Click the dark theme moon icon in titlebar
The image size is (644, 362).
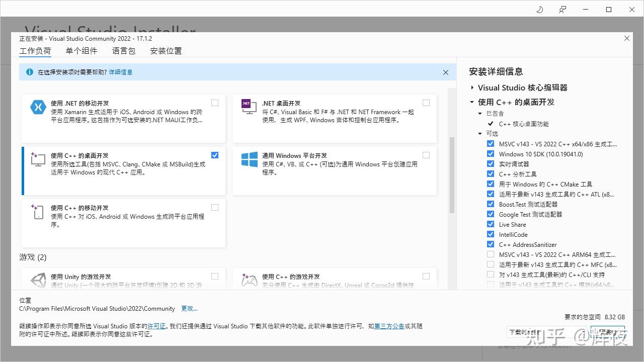tap(539, 9)
